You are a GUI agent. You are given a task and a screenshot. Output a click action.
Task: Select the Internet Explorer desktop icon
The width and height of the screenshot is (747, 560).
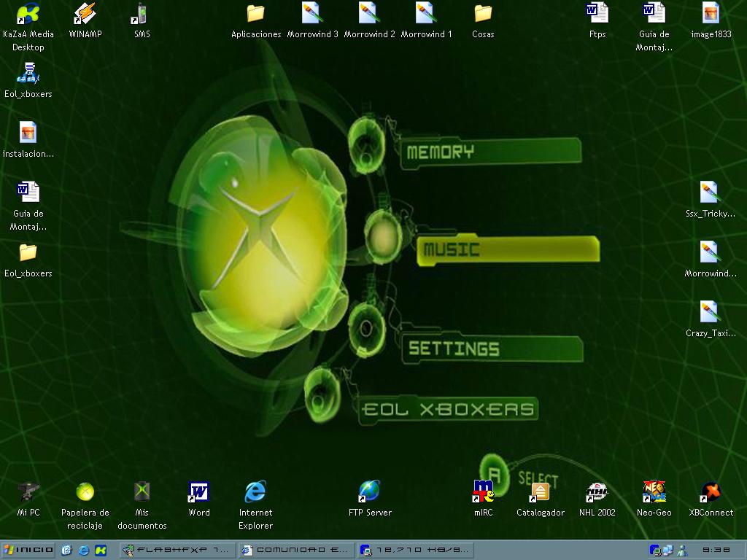coord(256,492)
